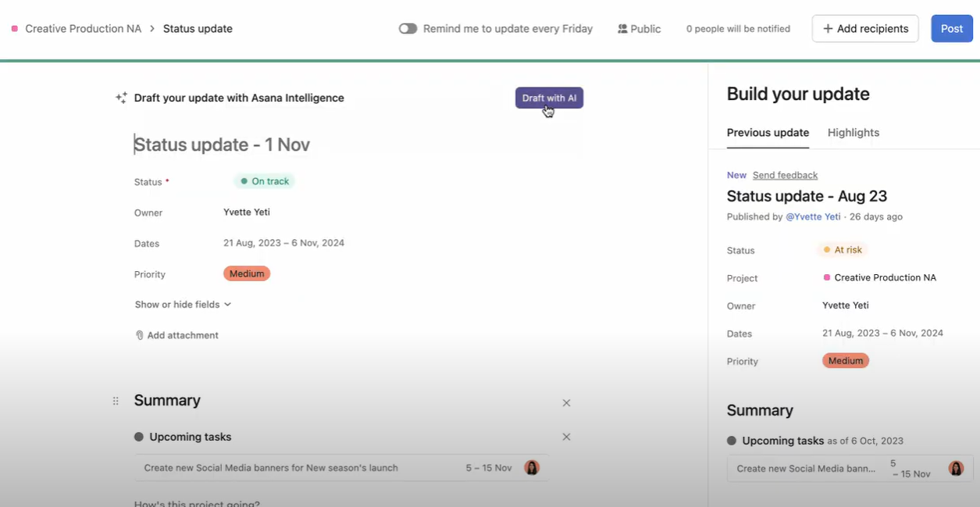Viewport: 980px width, 507px height.
Task: Open the Send feedback link
Action: coord(785,175)
